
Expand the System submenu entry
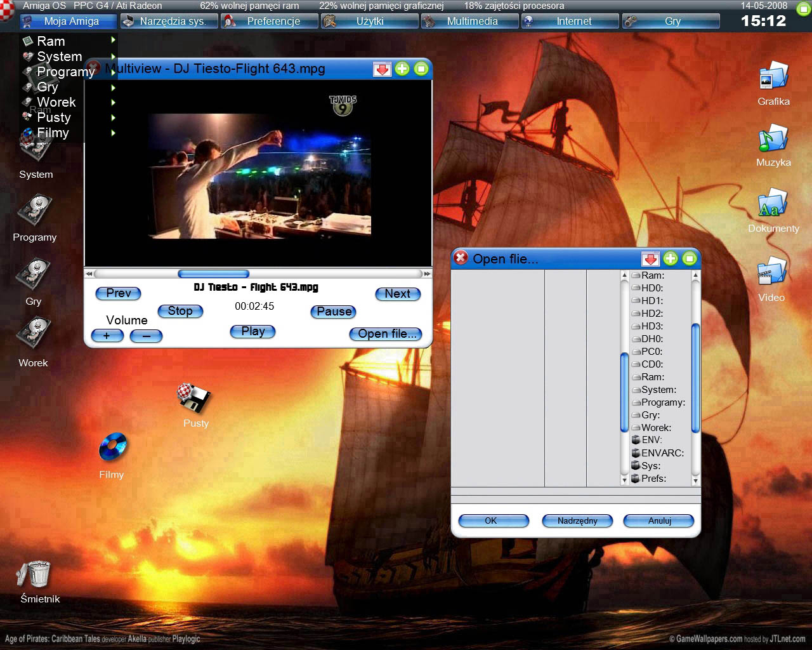69,56
